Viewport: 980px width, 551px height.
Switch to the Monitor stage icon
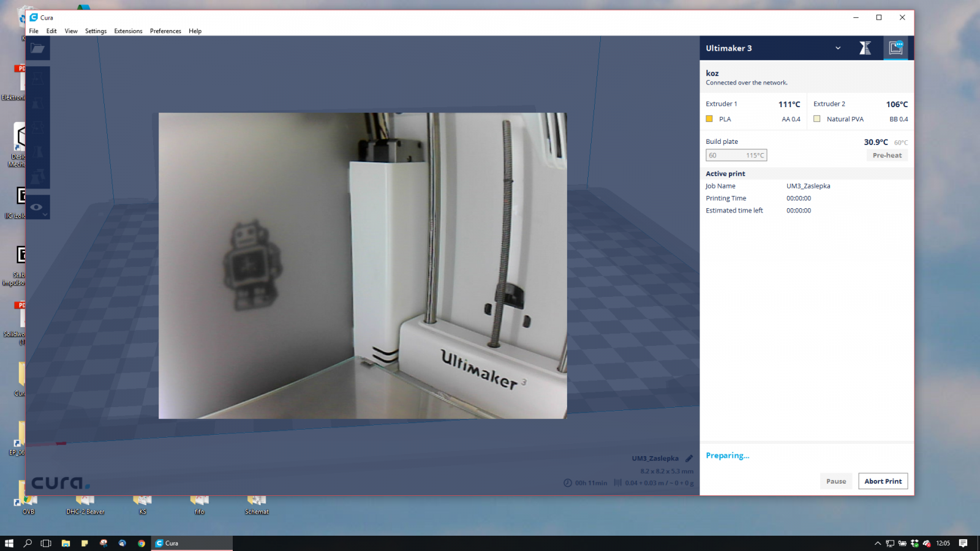(895, 48)
